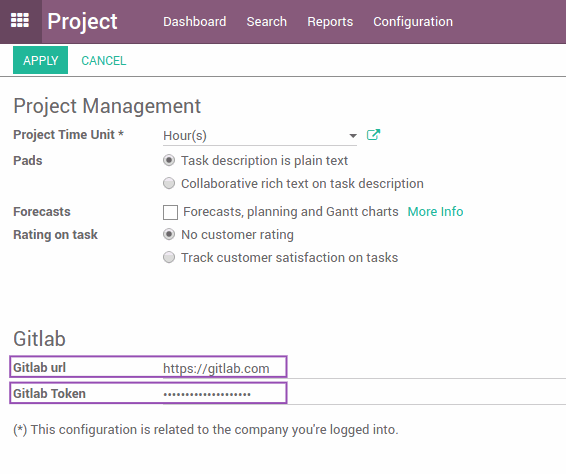Click the Gitlab url input field

click(364, 369)
